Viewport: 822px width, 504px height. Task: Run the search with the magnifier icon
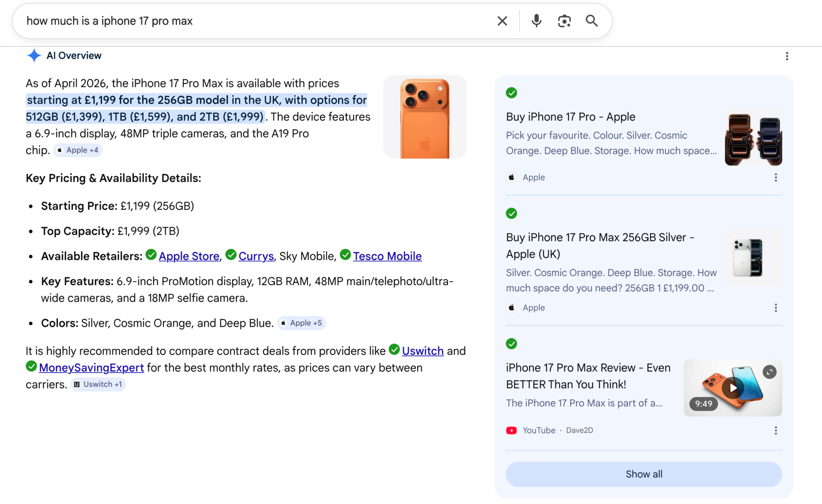click(x=591, y=21)
